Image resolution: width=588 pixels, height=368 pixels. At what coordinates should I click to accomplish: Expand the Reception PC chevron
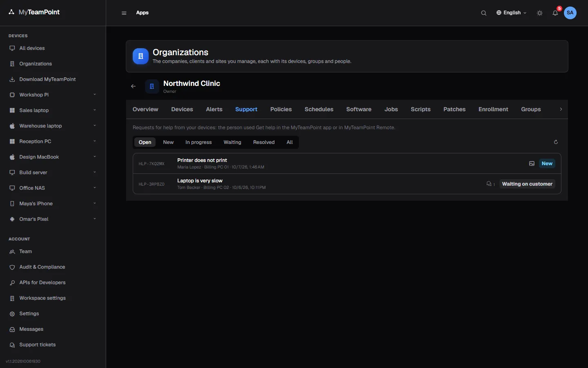(x=95, y=141)
